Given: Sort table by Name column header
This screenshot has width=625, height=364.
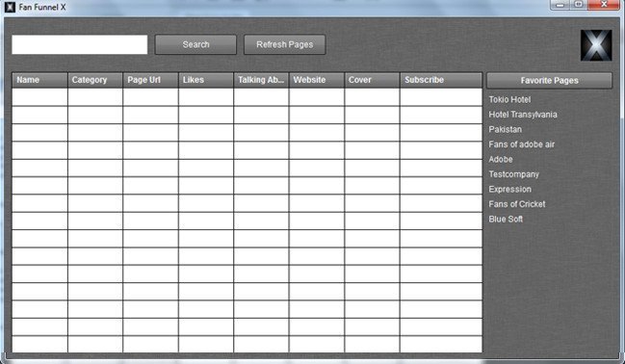Looking at the screenshot, I should pos(39,80).
